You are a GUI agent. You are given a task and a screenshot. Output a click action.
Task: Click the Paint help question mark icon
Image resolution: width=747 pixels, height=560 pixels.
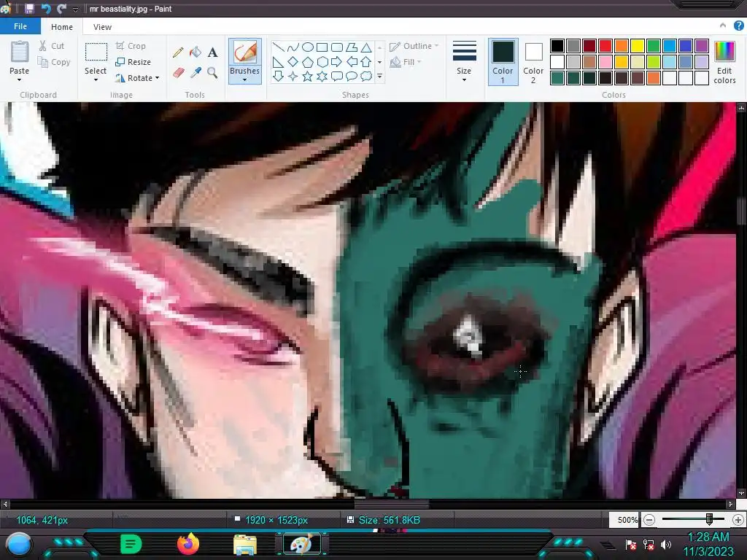[x=739, y=26]
